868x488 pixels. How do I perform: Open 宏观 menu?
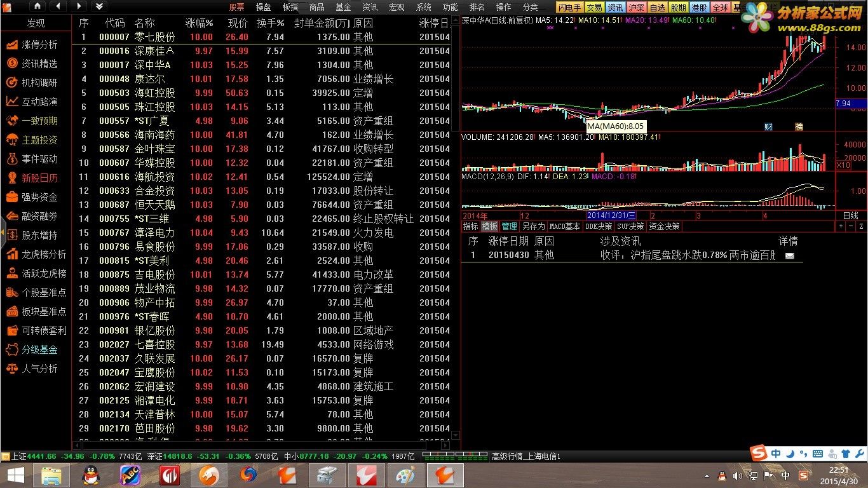397,7
